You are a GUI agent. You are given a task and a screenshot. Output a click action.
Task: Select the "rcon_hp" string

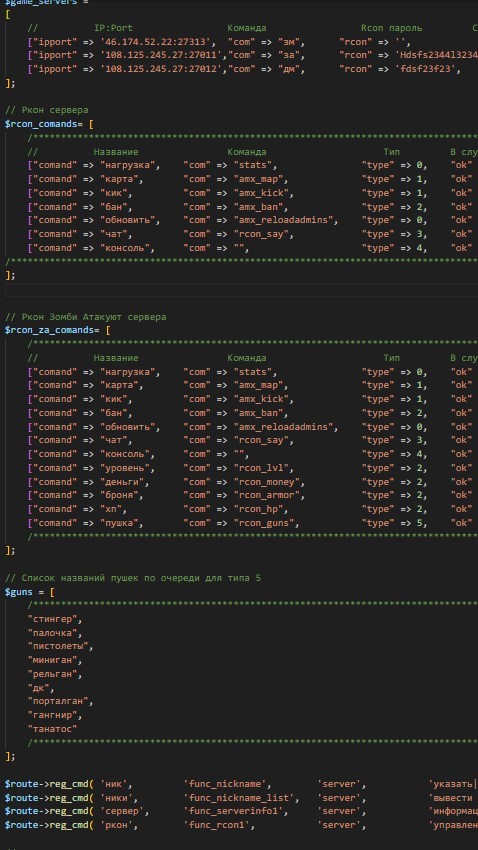(x=260, y=509)
